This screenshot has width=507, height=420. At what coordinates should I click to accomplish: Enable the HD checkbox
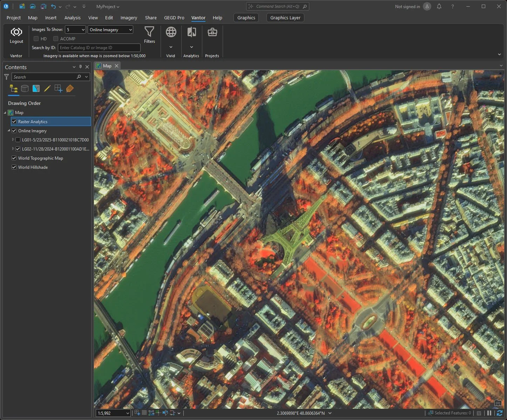pos(36,39)
